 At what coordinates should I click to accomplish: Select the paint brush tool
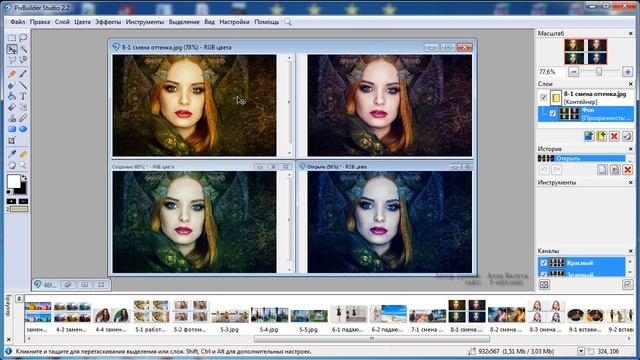pos(23,74)
